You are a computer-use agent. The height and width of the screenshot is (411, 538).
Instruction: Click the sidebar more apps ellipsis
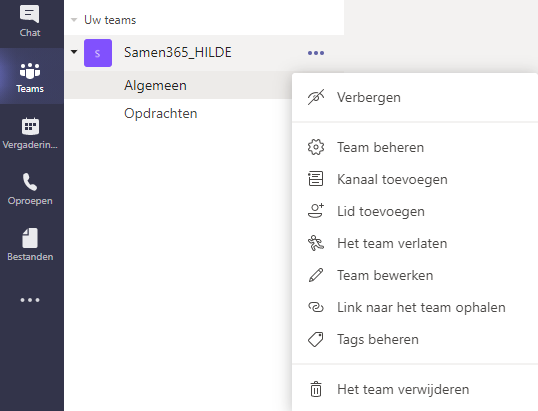pos(30,300)
